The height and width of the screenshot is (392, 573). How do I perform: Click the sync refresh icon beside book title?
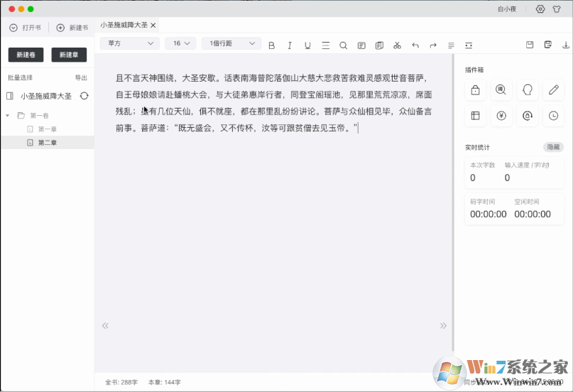(84, 96)
